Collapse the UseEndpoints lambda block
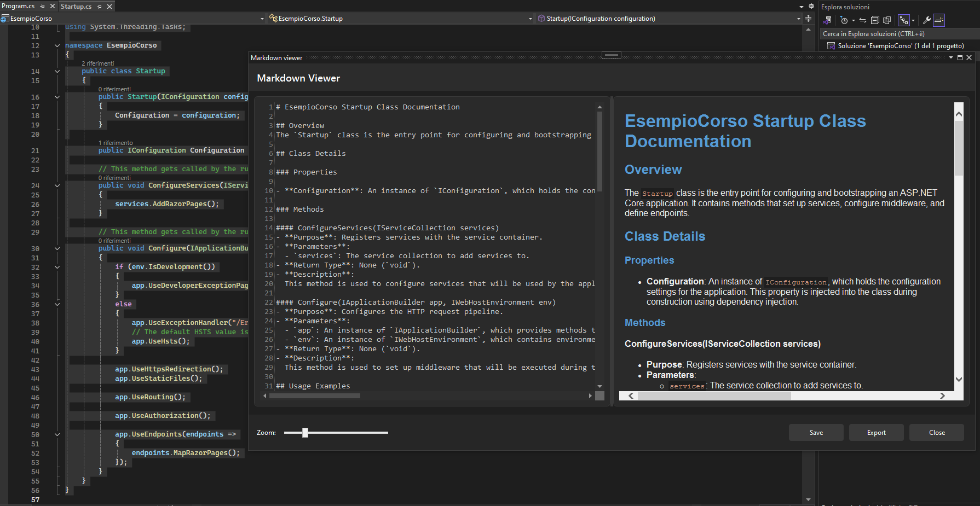The width and height of the screenshot is (980, 506). [57, 434]
